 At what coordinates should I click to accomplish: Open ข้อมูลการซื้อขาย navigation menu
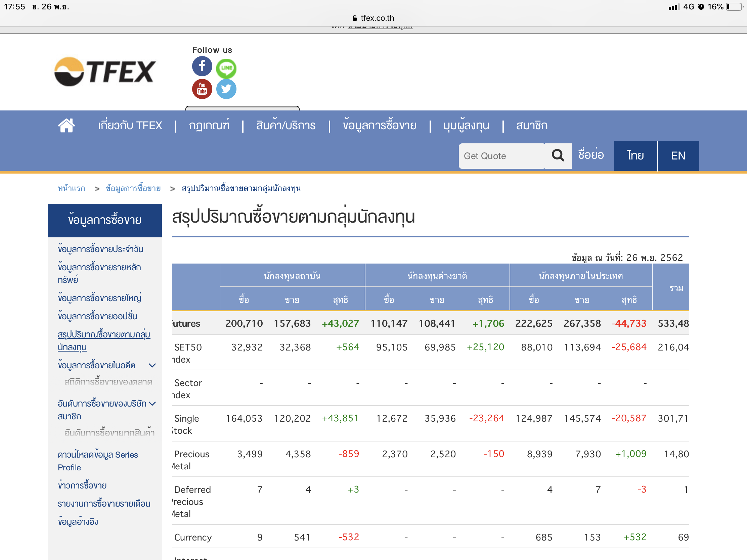[x=379, y=125]
